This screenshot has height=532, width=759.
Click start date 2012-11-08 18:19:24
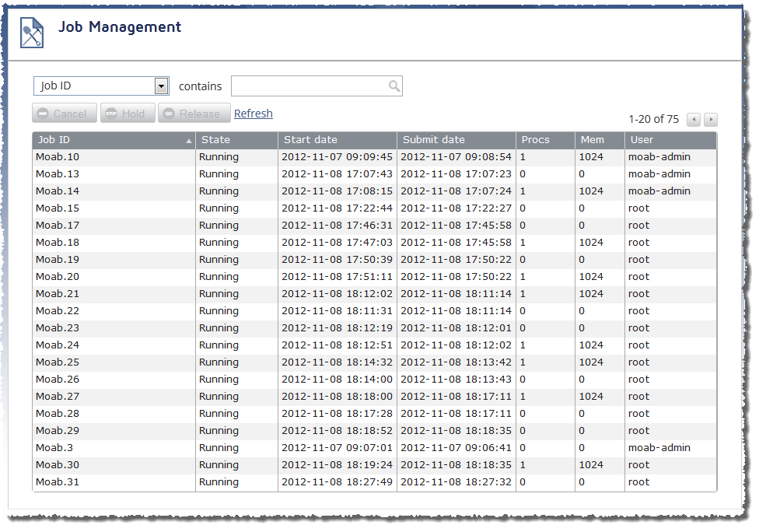pyautogui.click(x=337, y=464)
